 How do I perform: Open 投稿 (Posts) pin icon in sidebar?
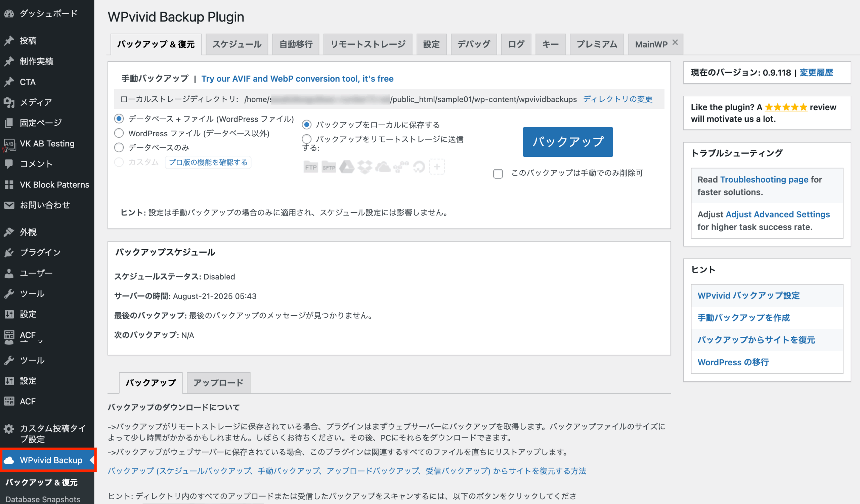[9, 41]
